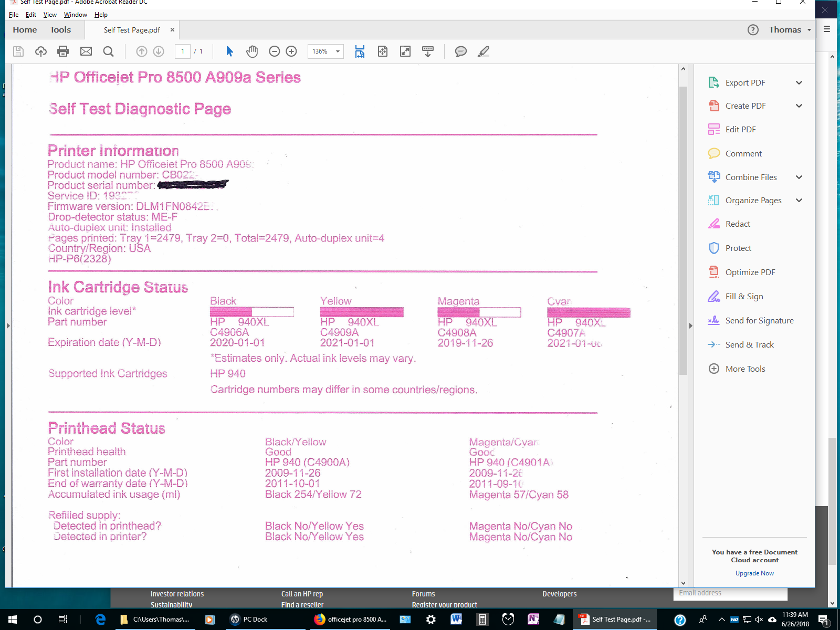This screenshot has width=840, height=630.
Task: Select the Hand pan tool
Action: coord(252,51)
